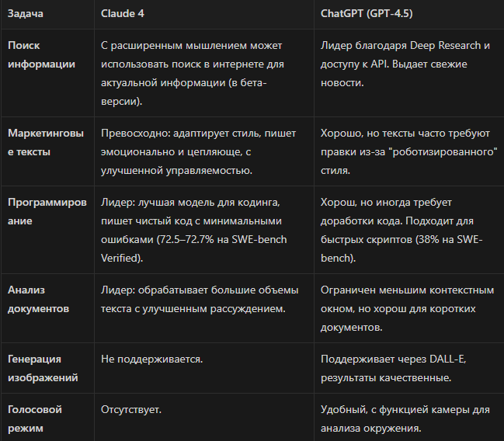Image resolution: width=504 pixels, height=441 pixels.
Task: Select the "Программирование" row label
Action: [47, 211]
